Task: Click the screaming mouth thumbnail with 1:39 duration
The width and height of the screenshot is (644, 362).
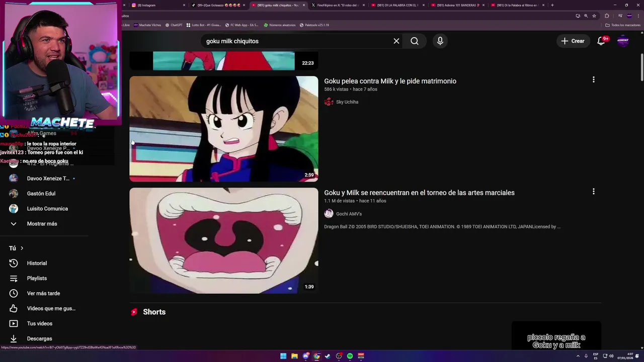Action: point(224,240)
